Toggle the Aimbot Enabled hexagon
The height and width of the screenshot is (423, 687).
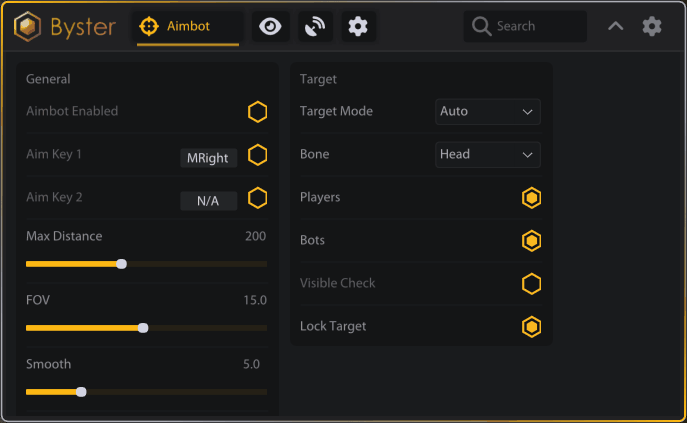click(x=258, y=112)
